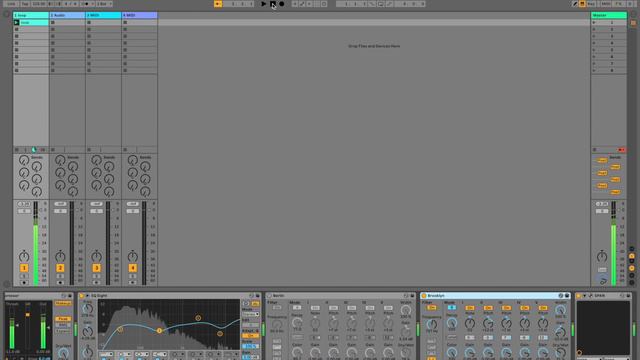Click the Stop All Clips button on Master
640x360 pixels.
click(595, 150)
